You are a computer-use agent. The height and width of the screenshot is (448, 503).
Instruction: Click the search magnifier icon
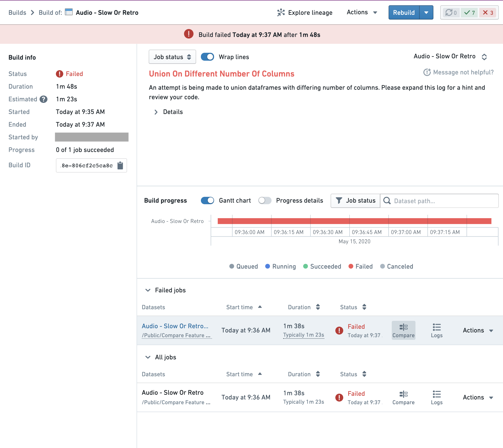click(x=387, y=201)
